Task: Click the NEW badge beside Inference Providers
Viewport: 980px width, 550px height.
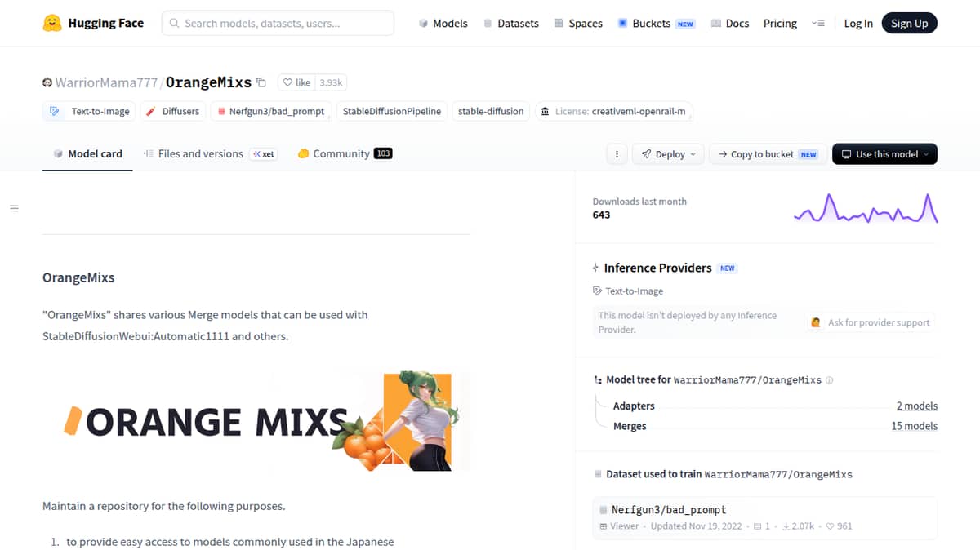Action: tap(727, 268)
